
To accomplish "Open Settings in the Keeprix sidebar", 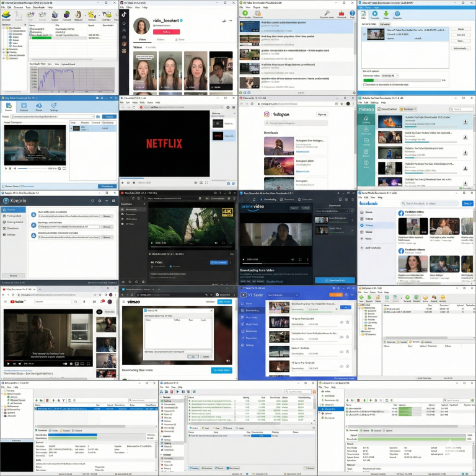I will tap(11, 235).
